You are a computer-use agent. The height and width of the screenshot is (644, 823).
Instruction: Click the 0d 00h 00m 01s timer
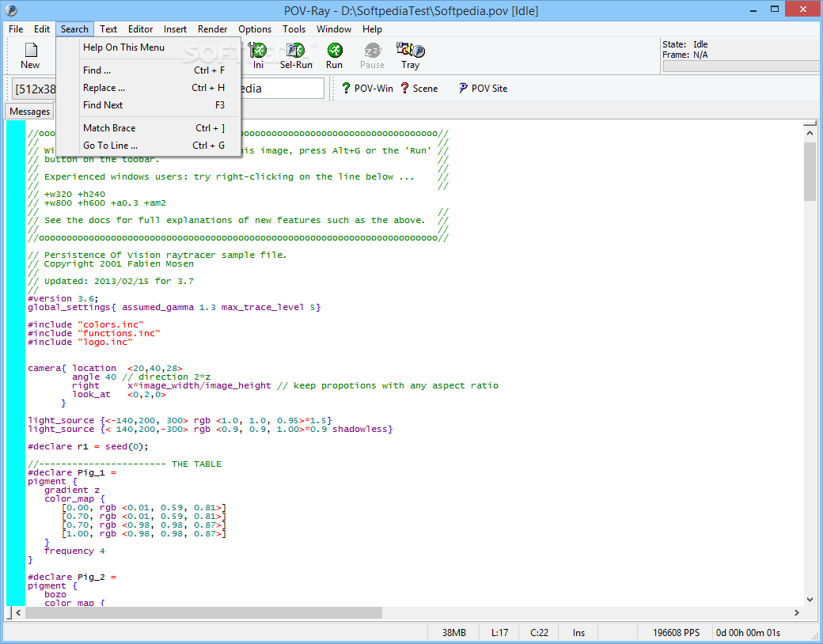pyautogui.click(x=748, y=632)
